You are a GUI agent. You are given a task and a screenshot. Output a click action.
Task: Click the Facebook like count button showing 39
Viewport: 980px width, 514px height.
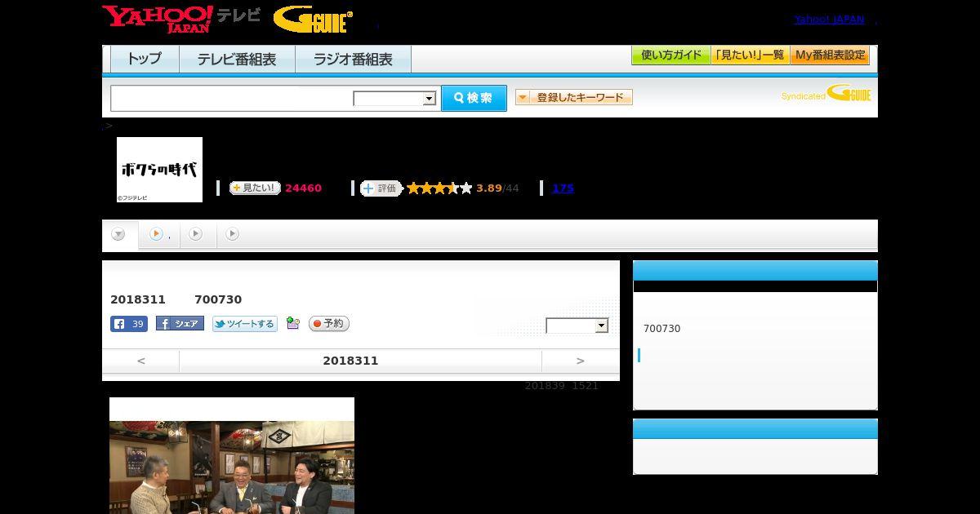click(129, 324)
